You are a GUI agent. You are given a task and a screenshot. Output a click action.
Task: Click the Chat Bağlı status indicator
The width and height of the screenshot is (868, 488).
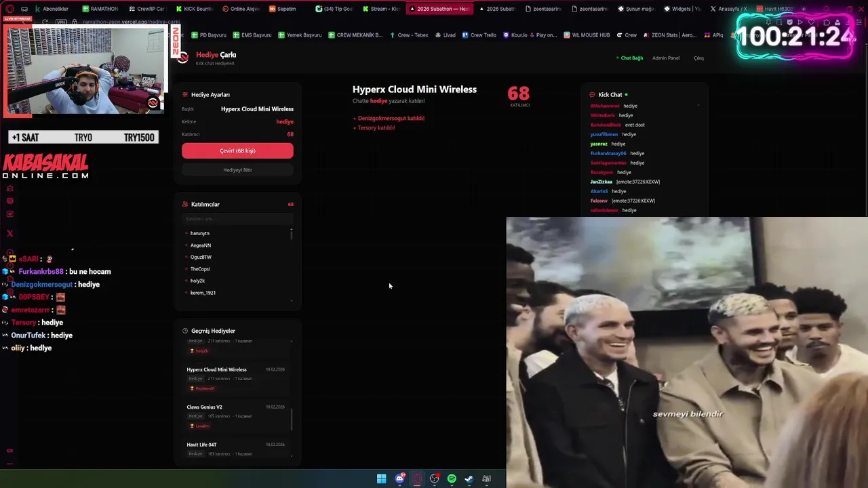(x=629, y=58)
